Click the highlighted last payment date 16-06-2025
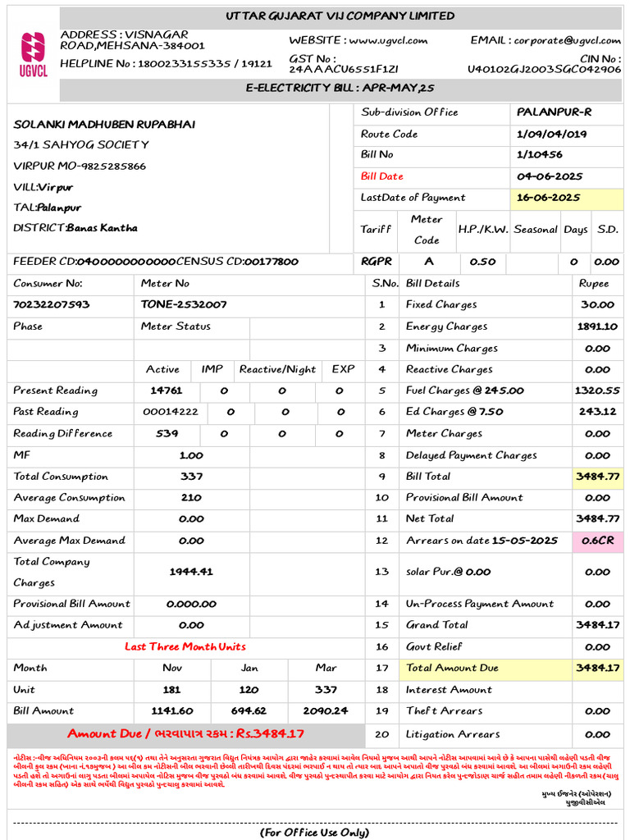 tap(549, 198)
